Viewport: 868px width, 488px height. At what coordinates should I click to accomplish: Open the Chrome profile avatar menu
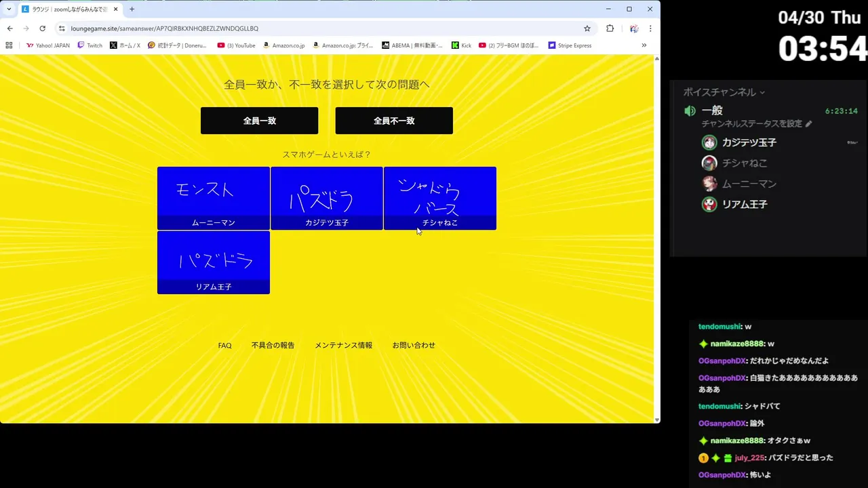(x=633, y=28)
